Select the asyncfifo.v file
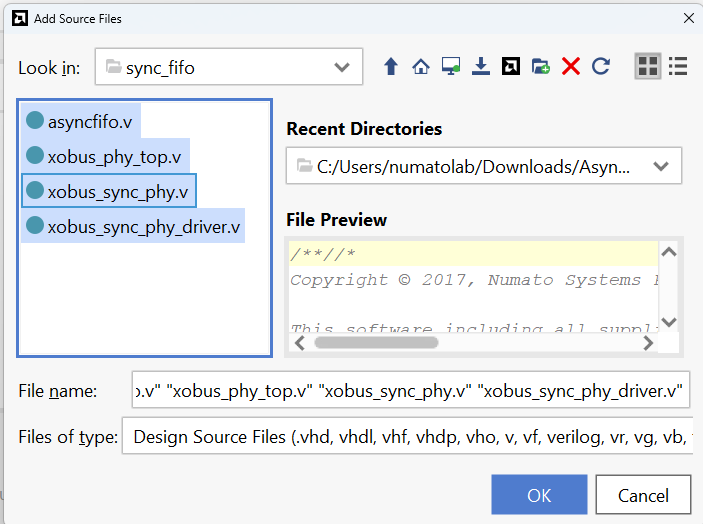This screenshot has width=703, height=524. 89,123
